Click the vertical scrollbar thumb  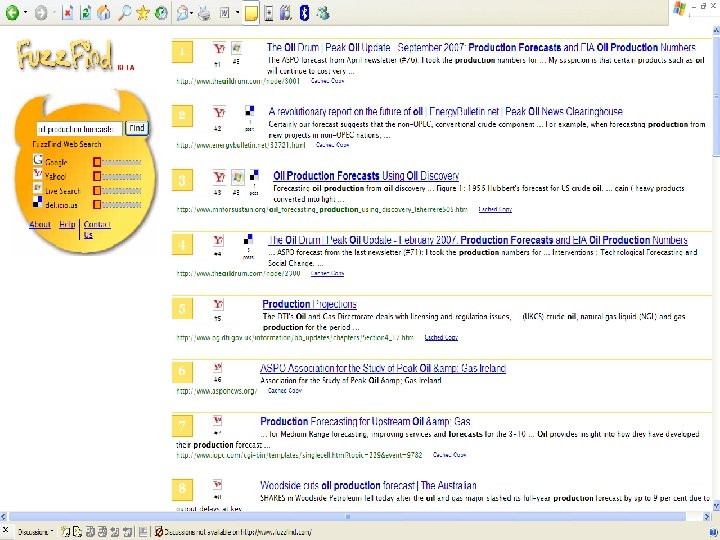pos(716,96)
